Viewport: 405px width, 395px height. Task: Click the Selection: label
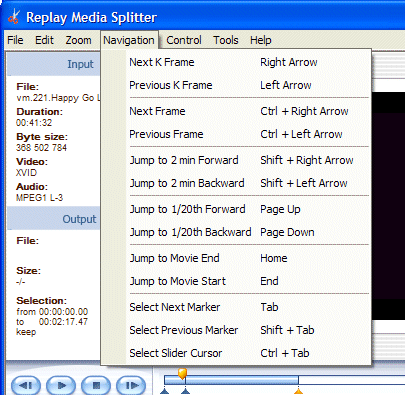click(x=42, y=301)
